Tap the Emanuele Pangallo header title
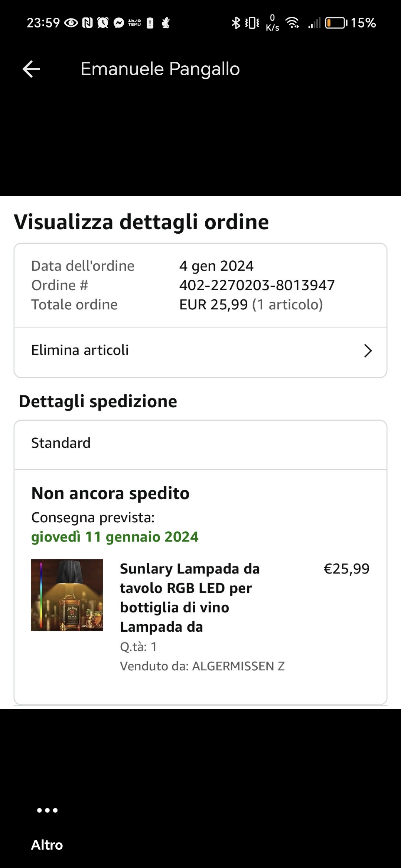401x868 pixels. pos(160,69)
